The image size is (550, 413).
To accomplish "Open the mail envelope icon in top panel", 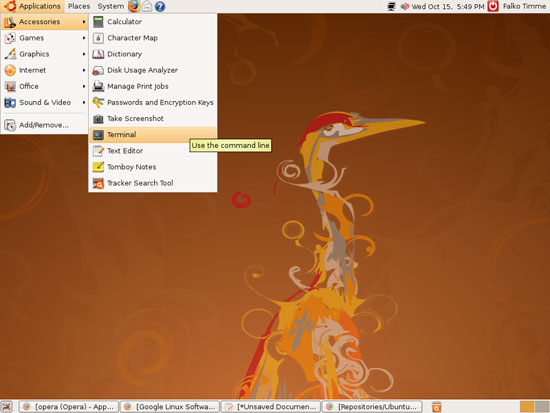I will [x=147, y=6].
